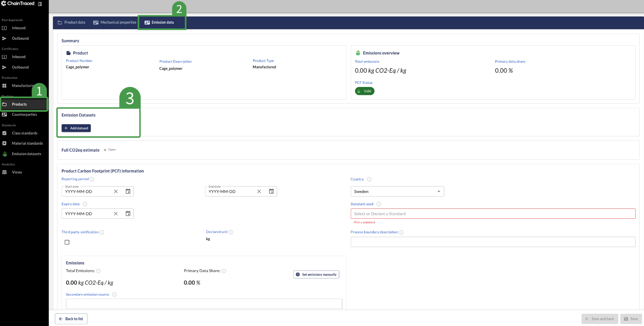Open calendar picker for End date

coord(271,192)
